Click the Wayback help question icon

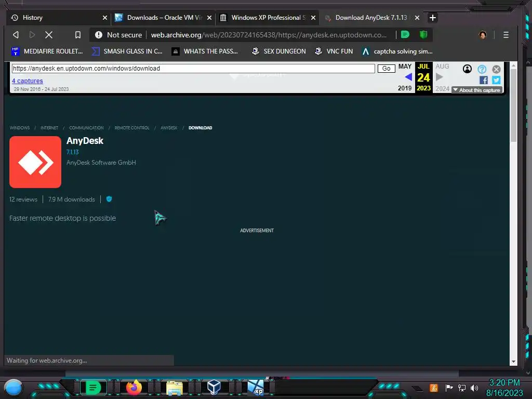482,69
